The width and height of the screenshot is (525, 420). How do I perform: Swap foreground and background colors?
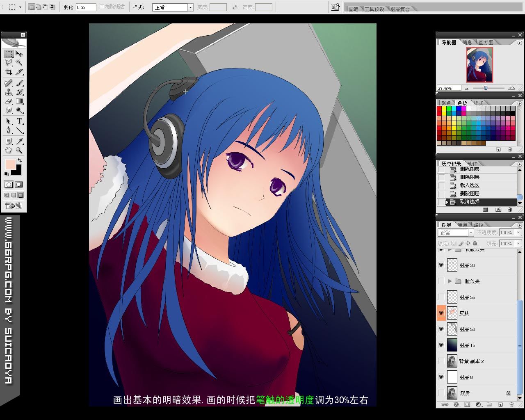[19, 160]
